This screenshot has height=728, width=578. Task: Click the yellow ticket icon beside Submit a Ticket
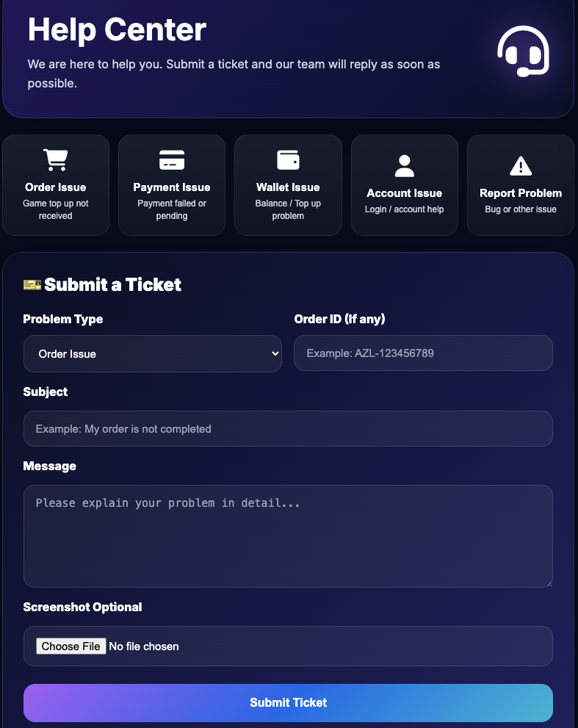pyautogui.click(x=32, y=284)
